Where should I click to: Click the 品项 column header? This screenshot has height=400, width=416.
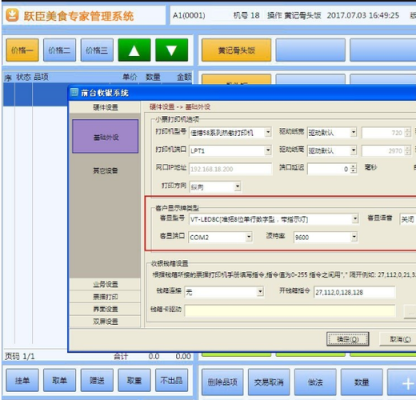pos(41,77)
